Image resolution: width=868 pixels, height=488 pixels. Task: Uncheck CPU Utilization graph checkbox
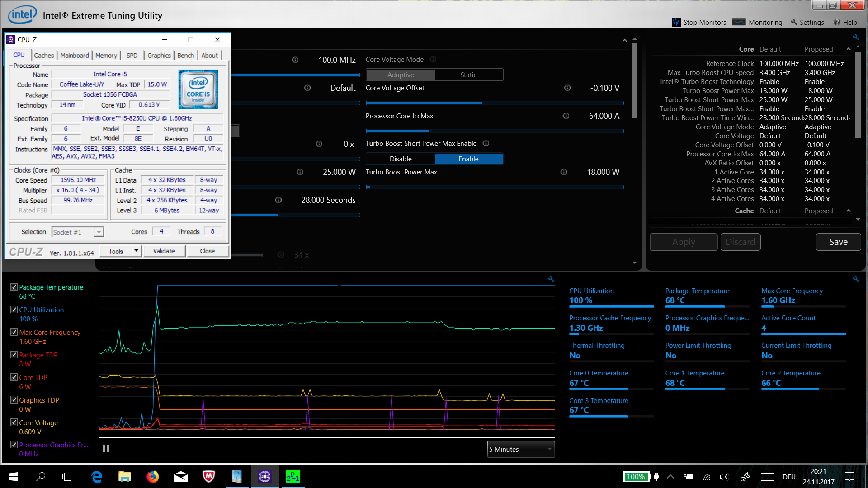click(x=14, y=310)
